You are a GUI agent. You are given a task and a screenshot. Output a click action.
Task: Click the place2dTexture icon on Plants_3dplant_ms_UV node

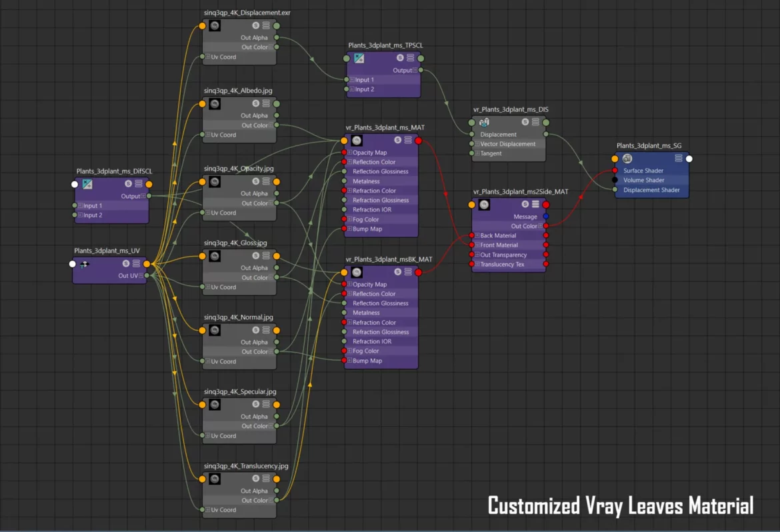pyautogui.click(x=85, y=264)
